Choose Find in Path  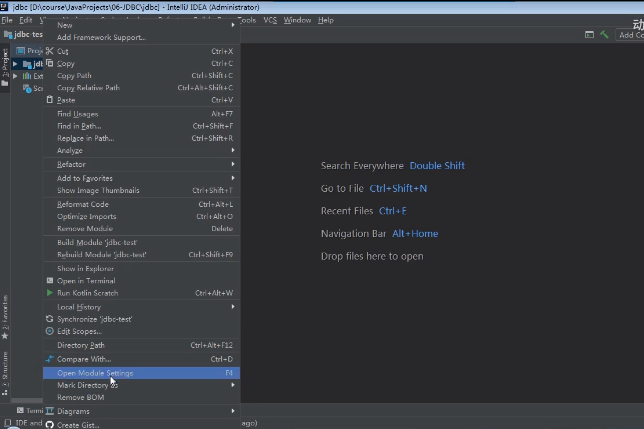click(x=142, y=126)
